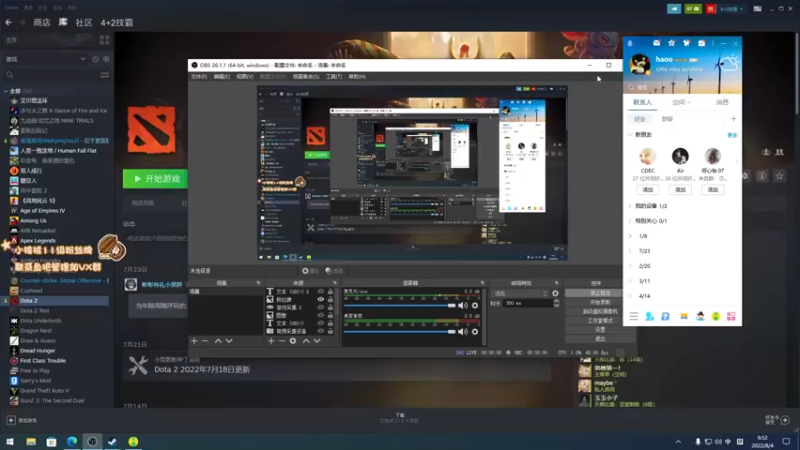The width and height of the screenshot is (800, 450).
Task: Open the Steam Community tab
Action: (x=84, y=22)
